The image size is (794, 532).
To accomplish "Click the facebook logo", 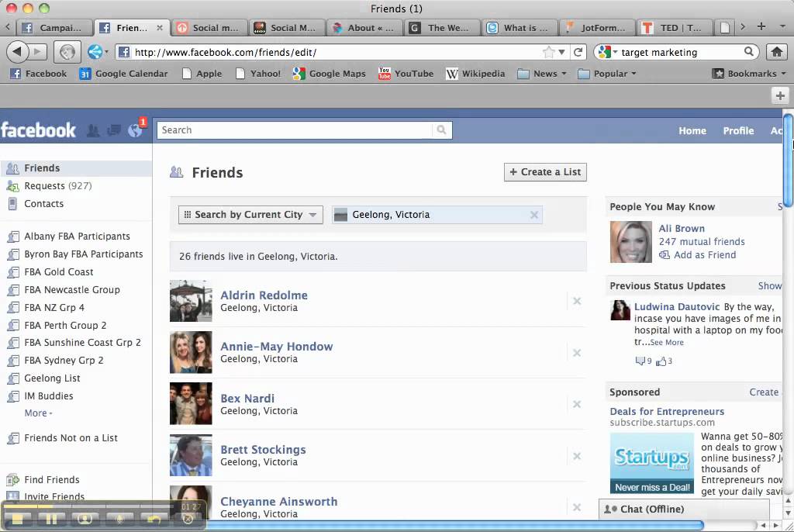I will [x=38, y=130].
